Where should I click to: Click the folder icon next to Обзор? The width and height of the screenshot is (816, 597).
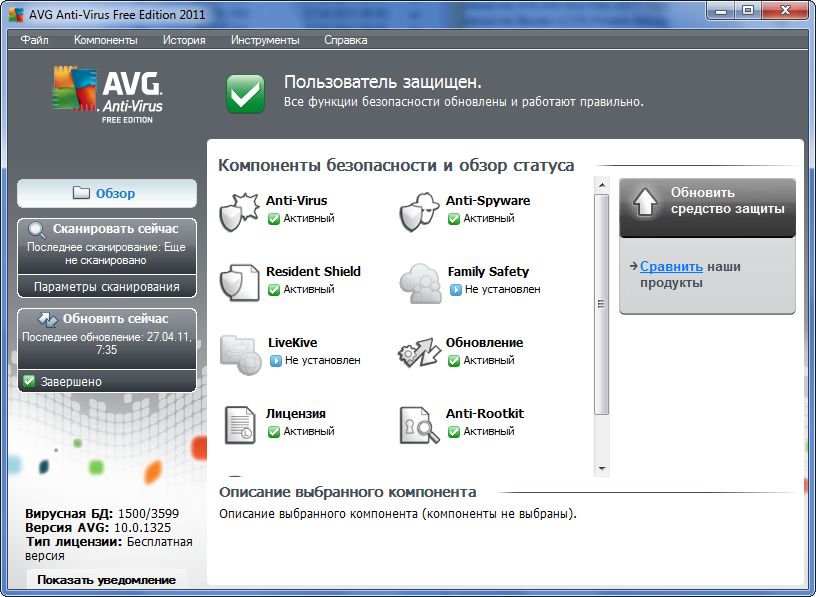coord(81,193)
